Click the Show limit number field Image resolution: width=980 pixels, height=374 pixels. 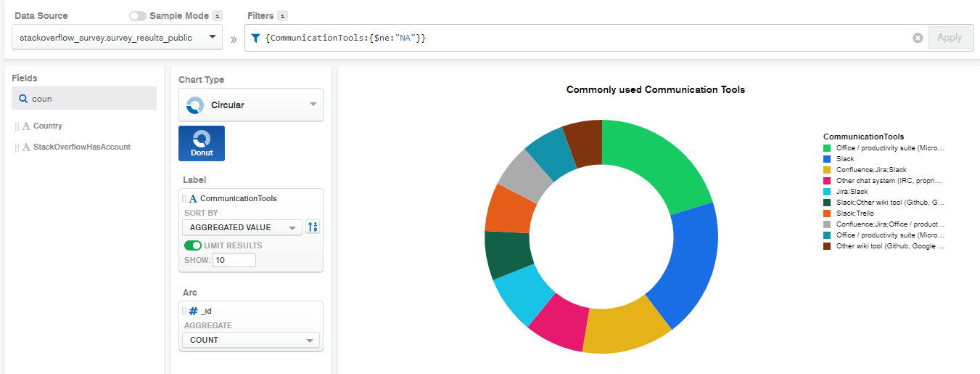coord(234,260)
